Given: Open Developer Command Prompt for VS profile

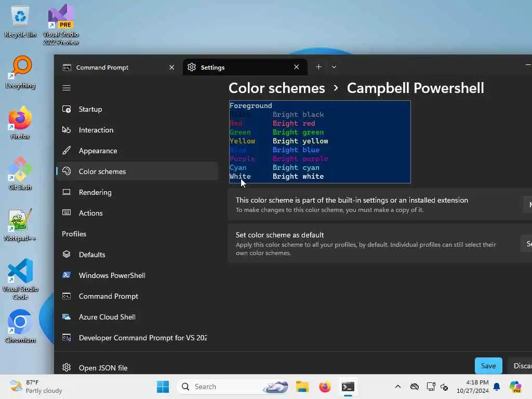Looking at the screenshot, I should 137,338.
